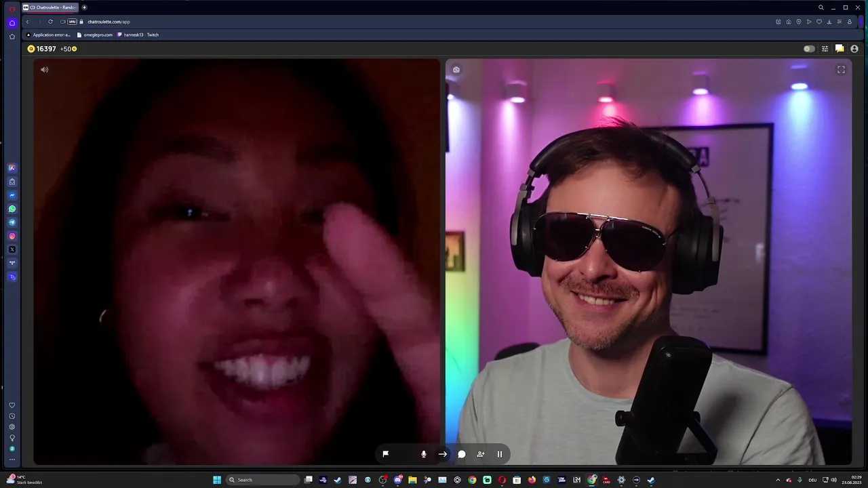
Task: Expand your video to fullscreen
Action: (841, 69)
